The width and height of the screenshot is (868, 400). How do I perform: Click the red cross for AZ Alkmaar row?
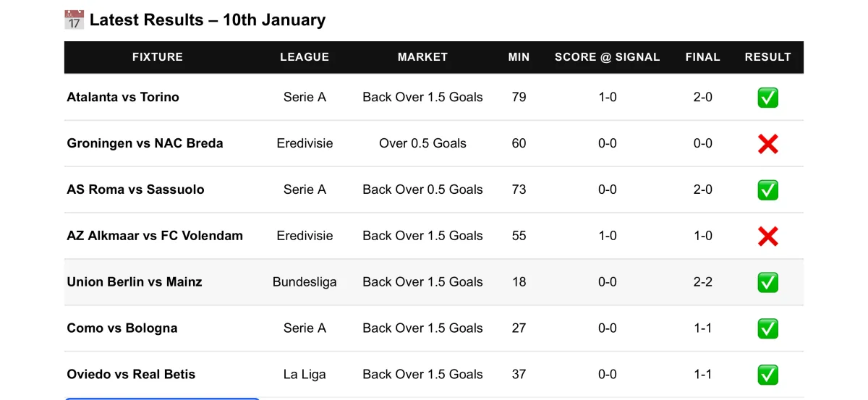tap(767, 237)
